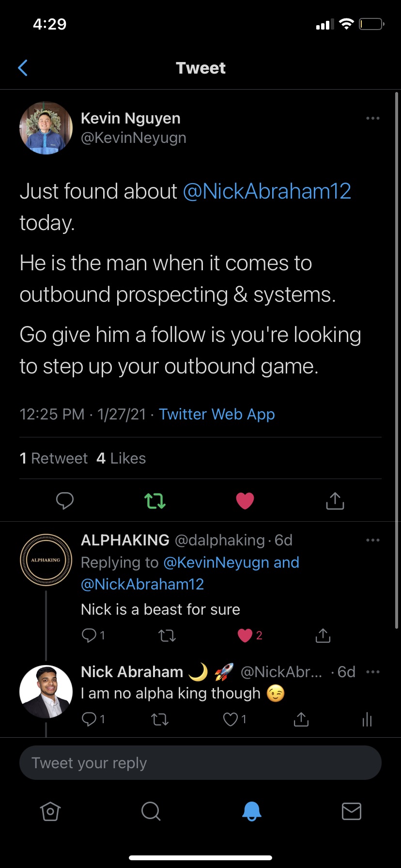Screen dimensions: 401x868
Task: Reply to Kevin Nguyen's main tweet
Action: click(64, 500)
